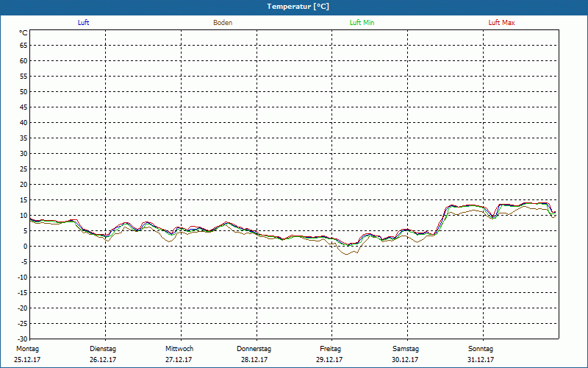Click the 15 value on temperature axis
This screenshot has width=588, height=368.
click(24, 200)
